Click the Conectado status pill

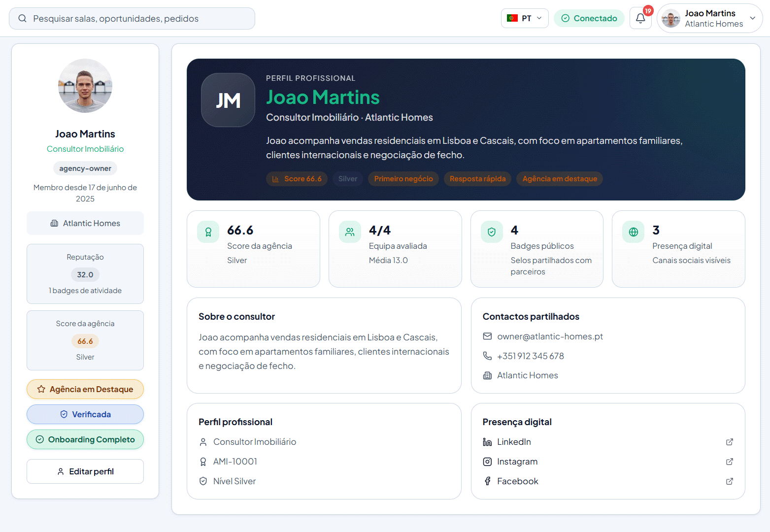[589, 18]
